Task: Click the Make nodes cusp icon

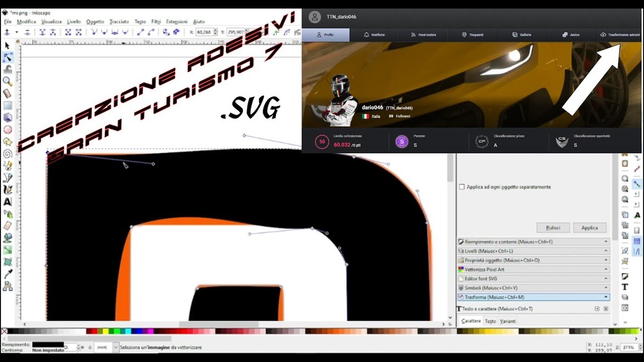Action: click(94, 32)
